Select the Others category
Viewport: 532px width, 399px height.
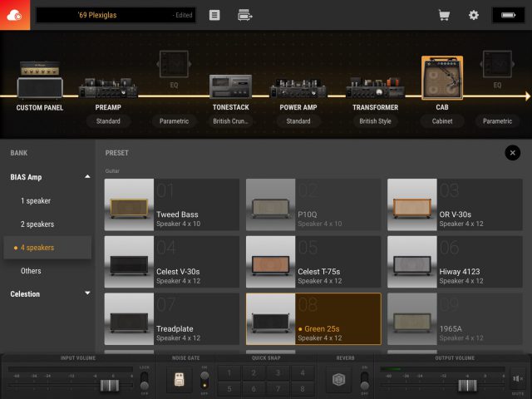(x=47, y=271)
